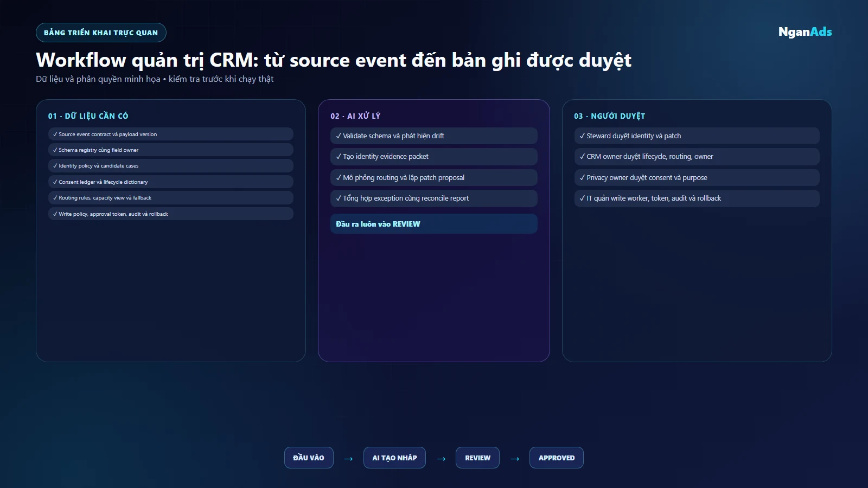Click the arrow between ĐẦU VÀO and AI TẠO NHÁP
Viewport: 868px width, 488px height.
pyautogui.click(x=349, y=459)
